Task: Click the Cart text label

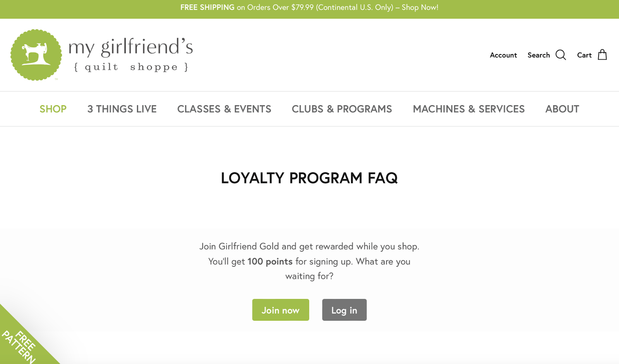Action: 584,55
